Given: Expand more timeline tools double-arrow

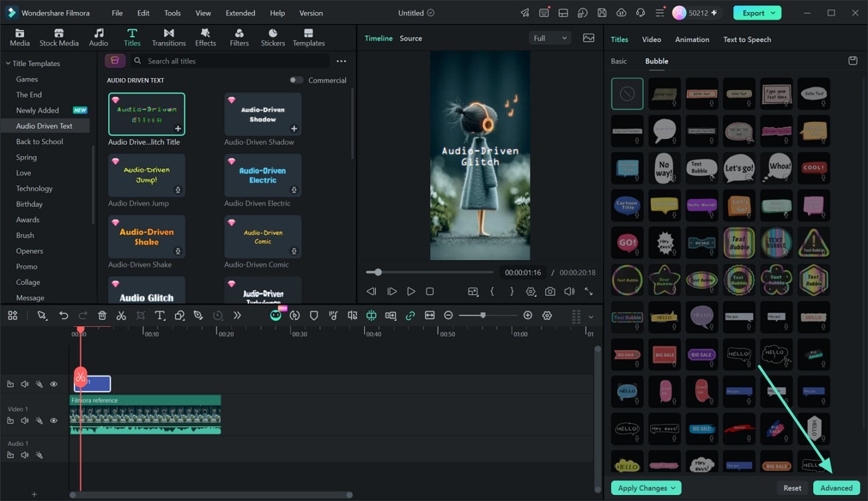Looking at the screenshot, I should [237, 316].
